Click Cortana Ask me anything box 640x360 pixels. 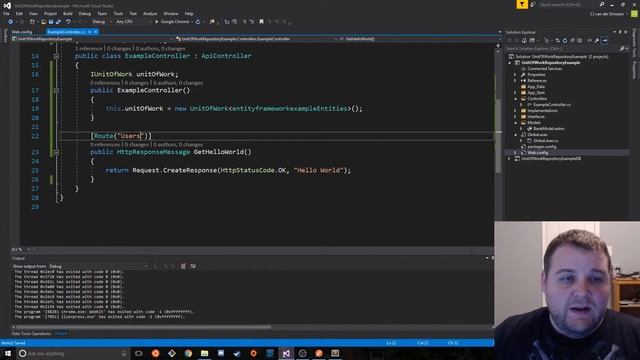pyautogui.click(x=73, y=353)
